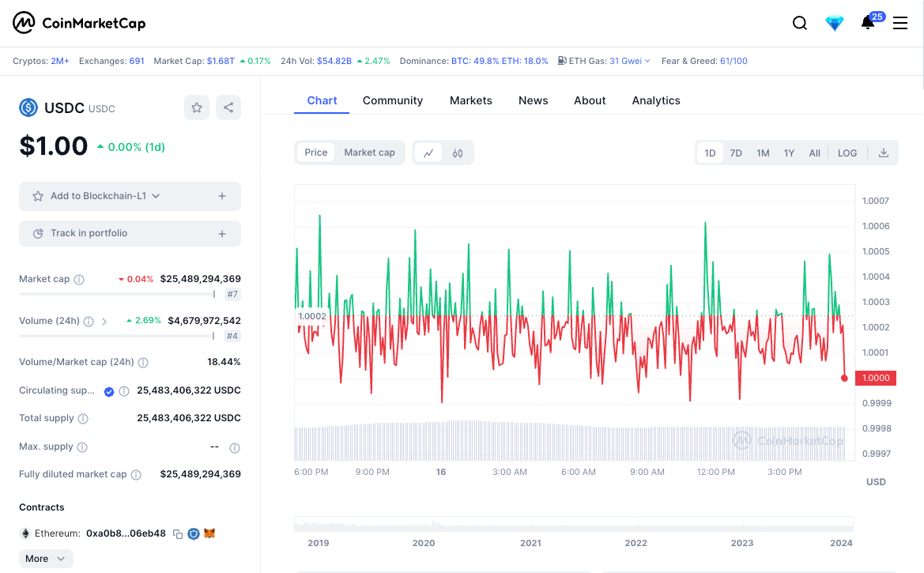
Task: Share the USDC page
Action: [228, 107]
